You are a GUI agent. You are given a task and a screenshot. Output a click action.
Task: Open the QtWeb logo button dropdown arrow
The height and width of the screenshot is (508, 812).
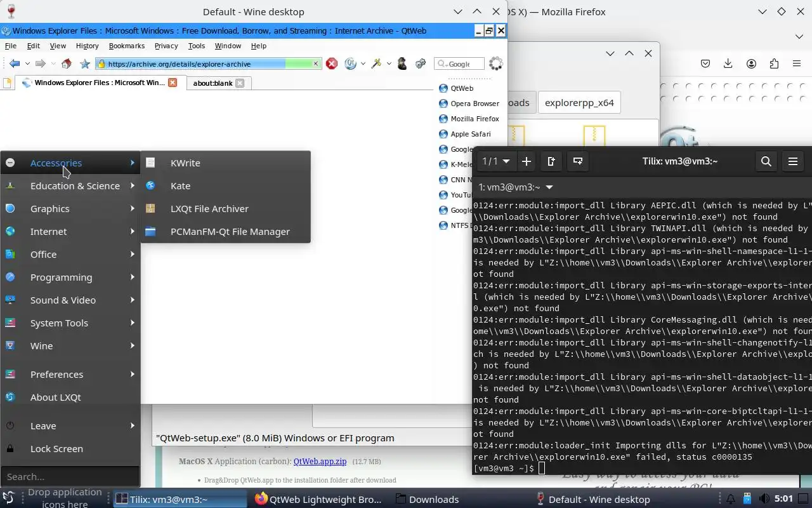coord(363,63)
